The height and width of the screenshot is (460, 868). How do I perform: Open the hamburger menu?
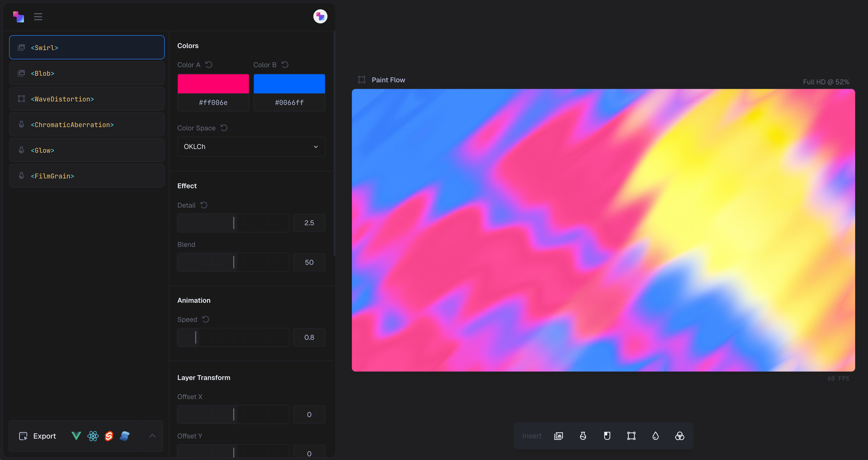click(x=38, y=17)
